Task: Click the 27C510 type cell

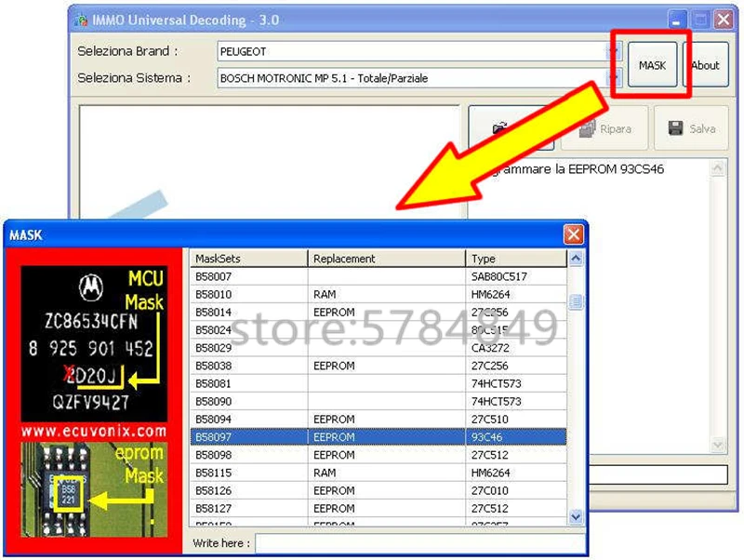Action: 516,419
